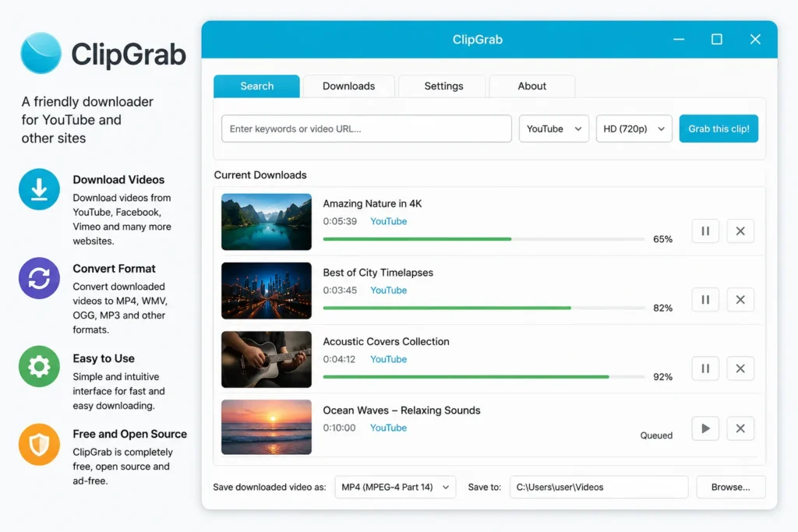Click the ClipGrab title bar text
Image resolution: width=798 pixels, height=532 pixels.
coord(478,40)
